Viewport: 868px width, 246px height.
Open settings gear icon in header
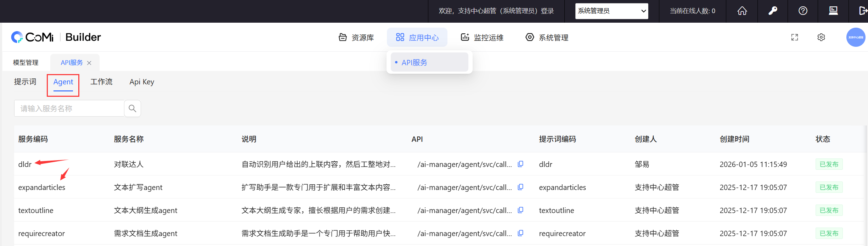click(x=821, y=37)
